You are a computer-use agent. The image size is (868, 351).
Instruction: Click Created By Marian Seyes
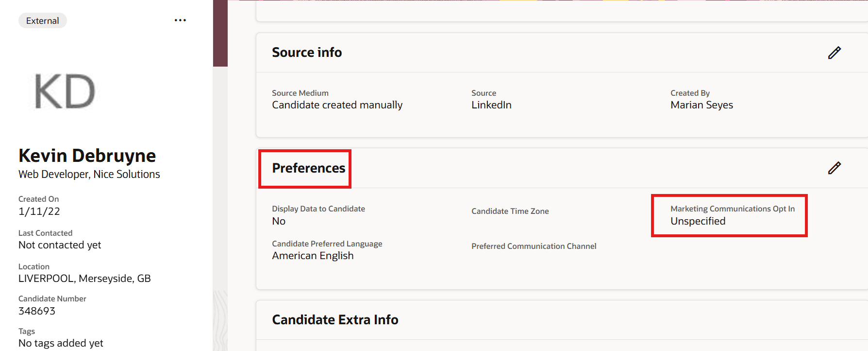coord(701,105)
